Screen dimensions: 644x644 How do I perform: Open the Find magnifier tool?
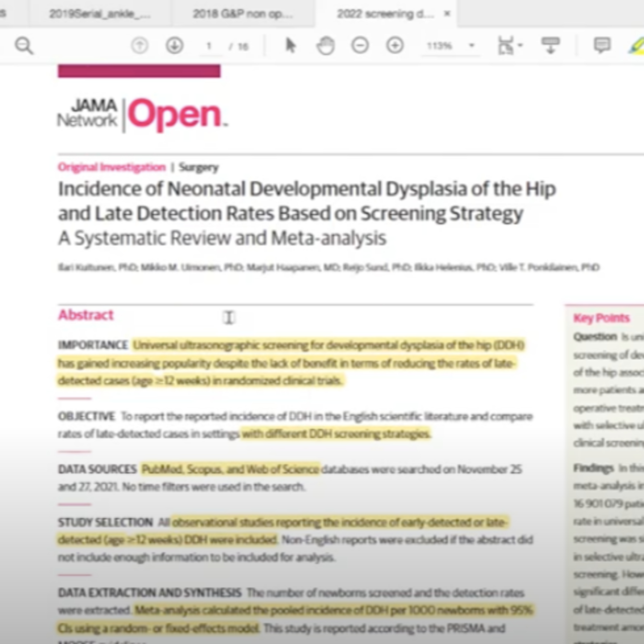pos(24,46)
